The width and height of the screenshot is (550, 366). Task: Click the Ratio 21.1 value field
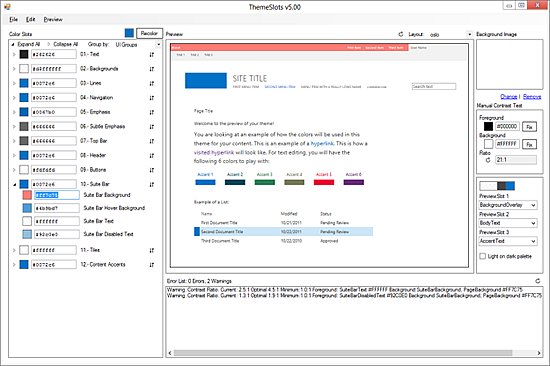pyautogui.click(x=516, y=160)
